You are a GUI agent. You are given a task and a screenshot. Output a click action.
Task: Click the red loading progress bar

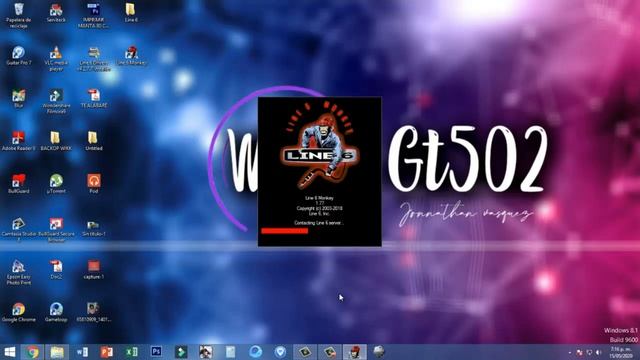[284, 231]
